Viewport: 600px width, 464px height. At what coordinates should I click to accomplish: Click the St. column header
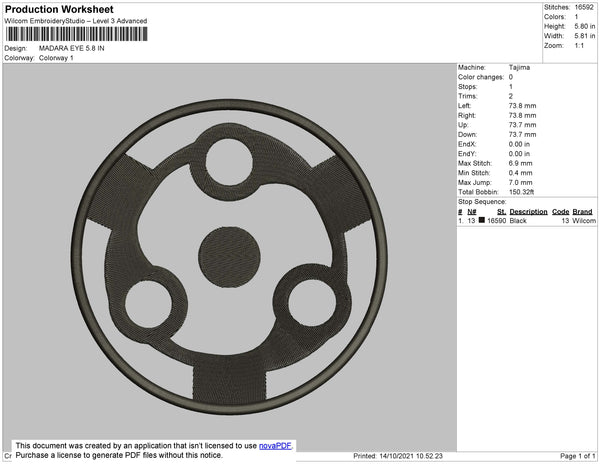[502, 212]
